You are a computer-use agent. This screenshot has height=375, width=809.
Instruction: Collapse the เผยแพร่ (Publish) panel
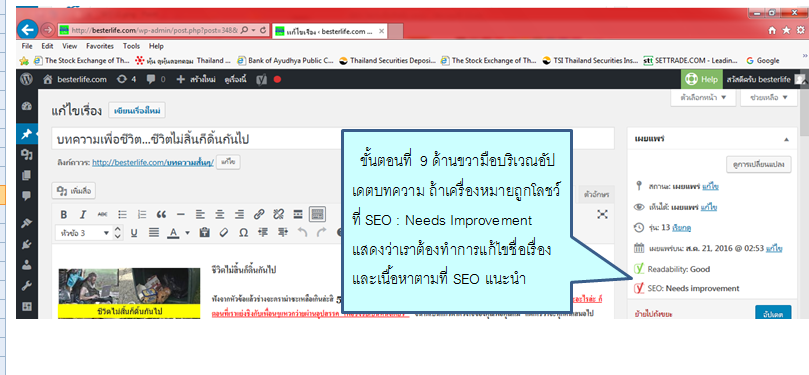[x=786, y=139]
